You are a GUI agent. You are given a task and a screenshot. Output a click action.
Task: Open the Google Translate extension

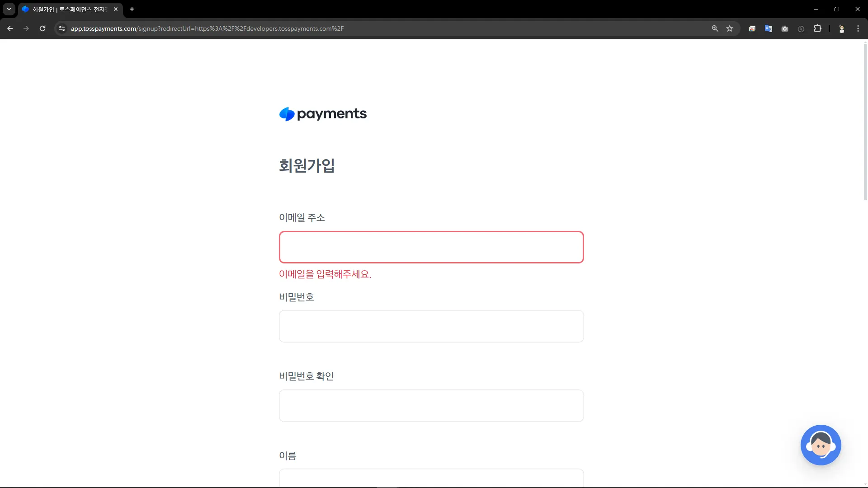point(768,28)
